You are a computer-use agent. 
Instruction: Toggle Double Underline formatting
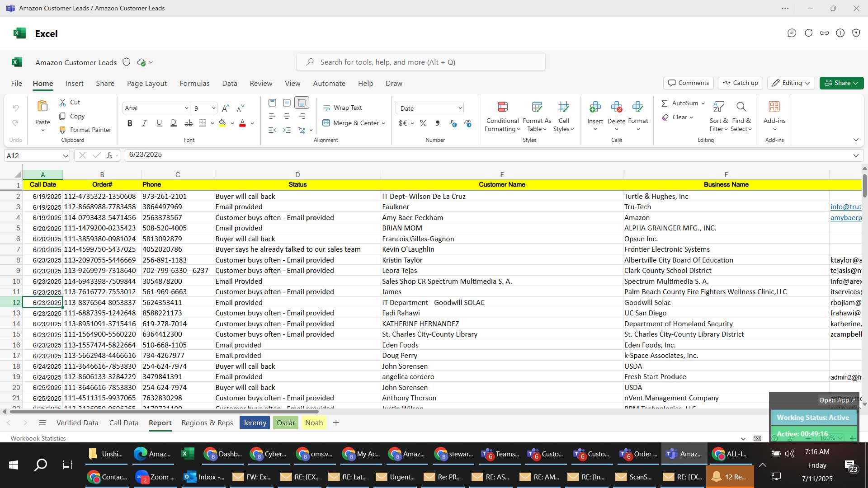point(174,123)
